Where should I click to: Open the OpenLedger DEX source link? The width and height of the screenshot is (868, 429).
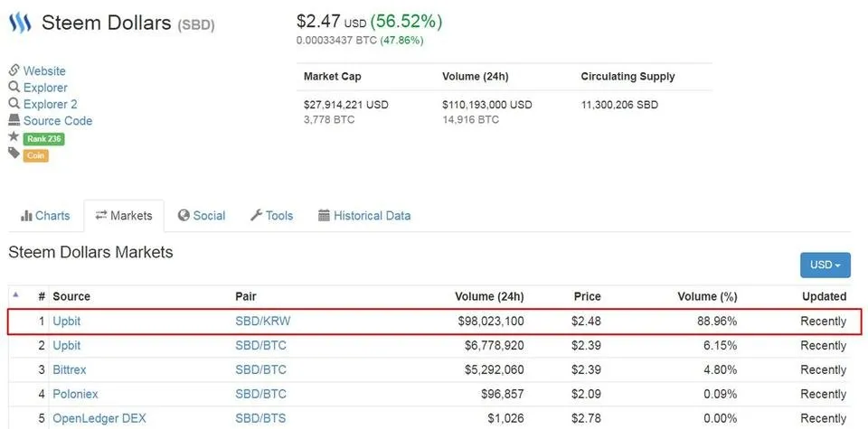(x=99, y=418)
